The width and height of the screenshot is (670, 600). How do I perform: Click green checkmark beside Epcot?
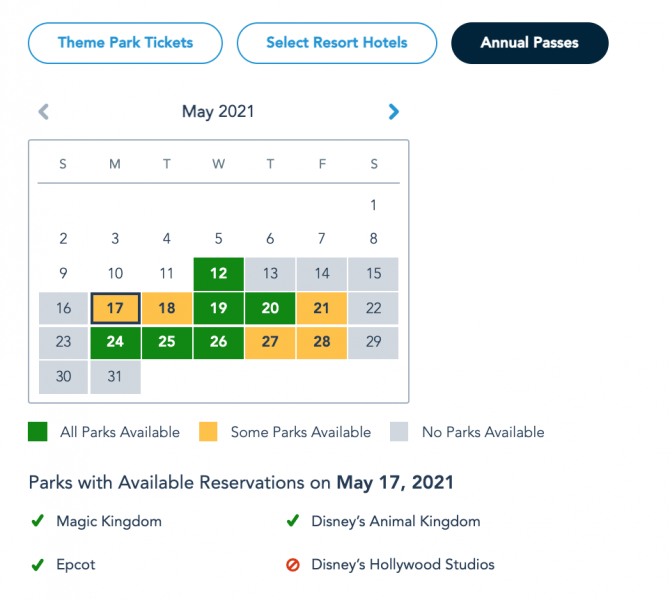pos(37,565)
